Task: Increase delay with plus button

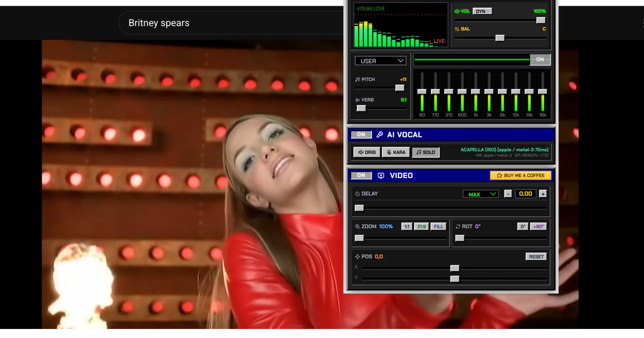Action: click(x=543, y=194)
